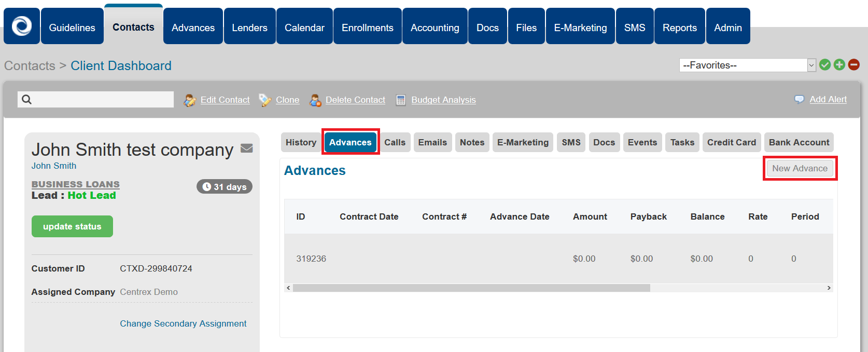Switch to the Calls client tab

click(395, 142)
